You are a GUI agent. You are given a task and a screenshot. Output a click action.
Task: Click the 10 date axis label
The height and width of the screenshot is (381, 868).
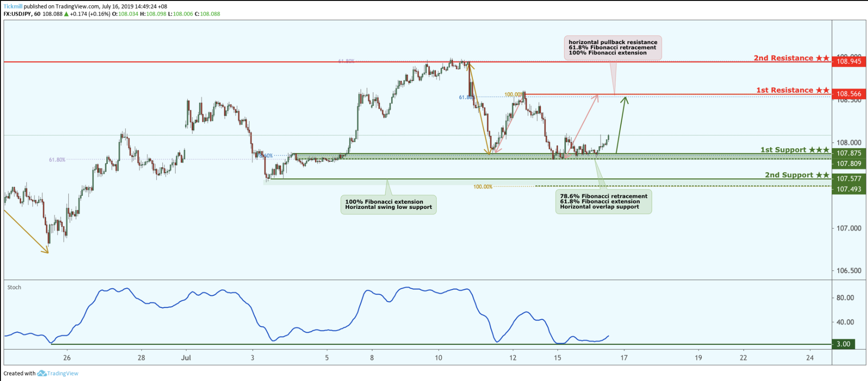[x=439, y=358]
